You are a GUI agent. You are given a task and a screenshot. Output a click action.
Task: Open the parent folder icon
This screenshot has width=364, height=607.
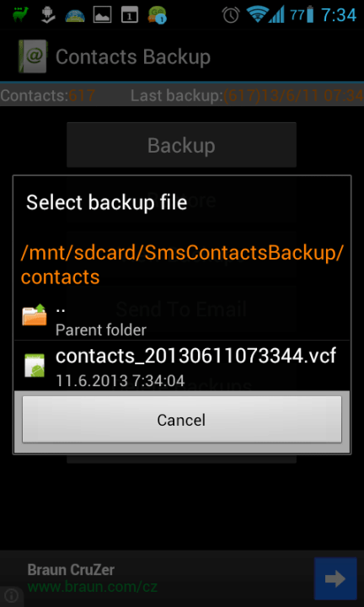coord(35,314)
